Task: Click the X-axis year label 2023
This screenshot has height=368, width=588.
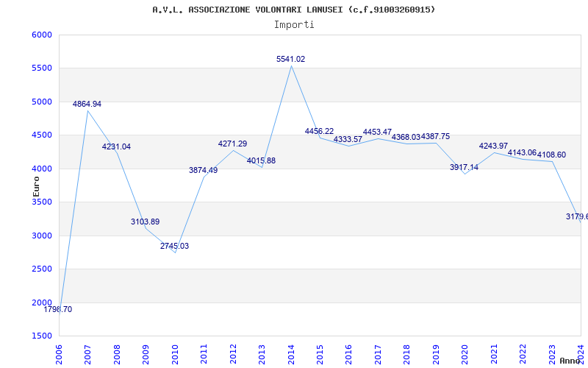Action: 552,354
